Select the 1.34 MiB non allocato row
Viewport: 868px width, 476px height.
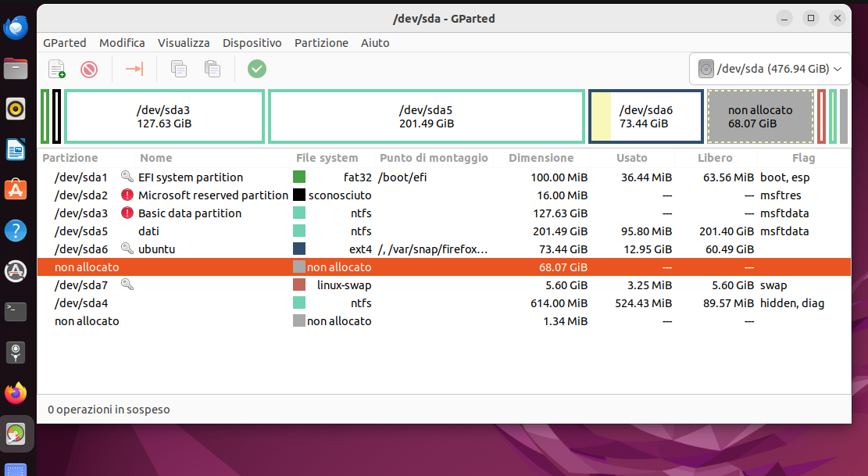point(444,321)
